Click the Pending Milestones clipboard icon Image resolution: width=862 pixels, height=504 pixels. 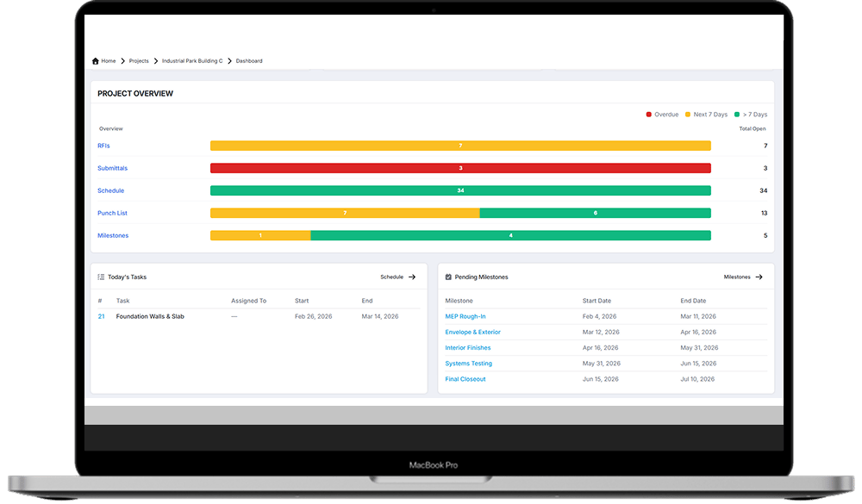[448, 277]
